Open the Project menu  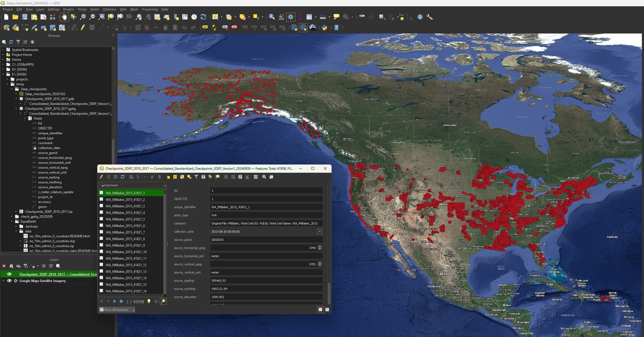8,9
